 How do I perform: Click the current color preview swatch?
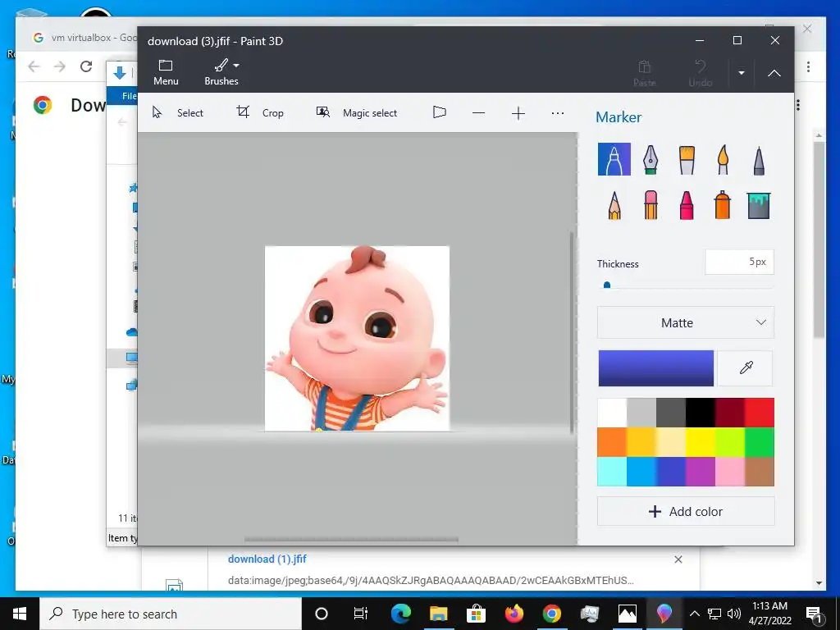[x=655, y=368]
